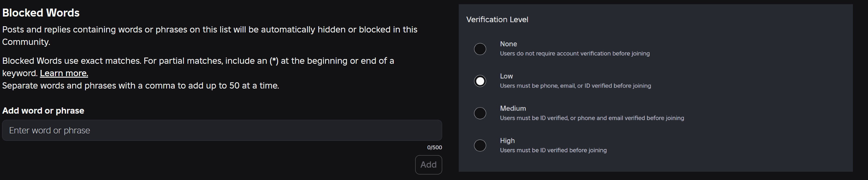Image resolution: width=868 pixels, height=180 pixels.
Task: Click the "Add word or phrase" label
Action: coord(43,111)
